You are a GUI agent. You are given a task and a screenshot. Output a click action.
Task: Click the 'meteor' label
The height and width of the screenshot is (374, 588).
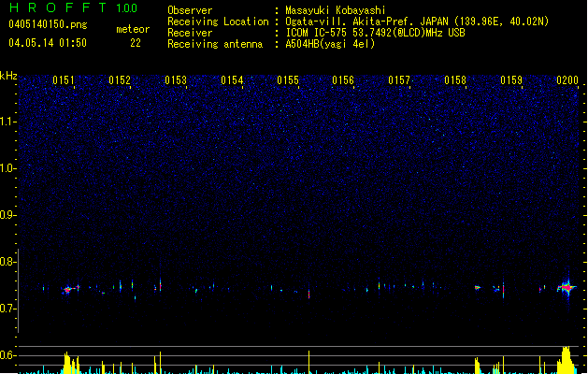point(133,29)
